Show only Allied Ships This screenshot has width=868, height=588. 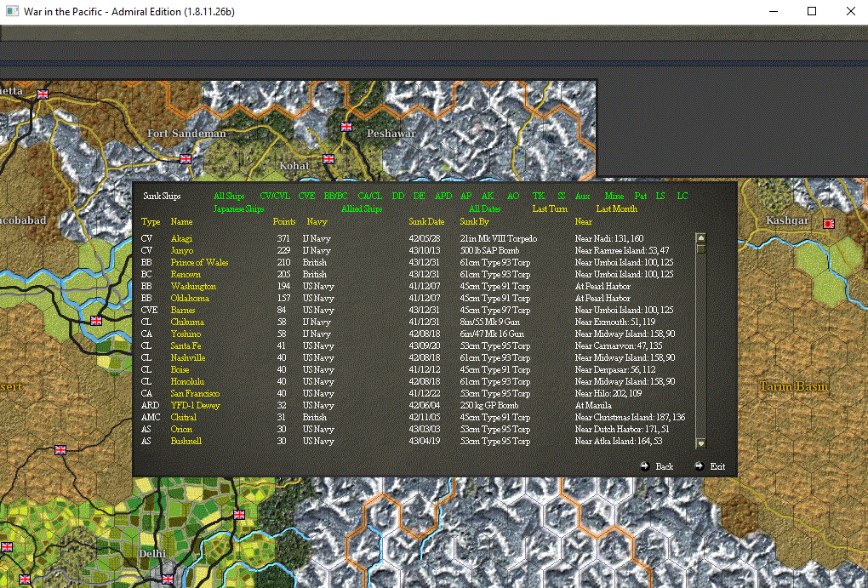pos(362,208)
